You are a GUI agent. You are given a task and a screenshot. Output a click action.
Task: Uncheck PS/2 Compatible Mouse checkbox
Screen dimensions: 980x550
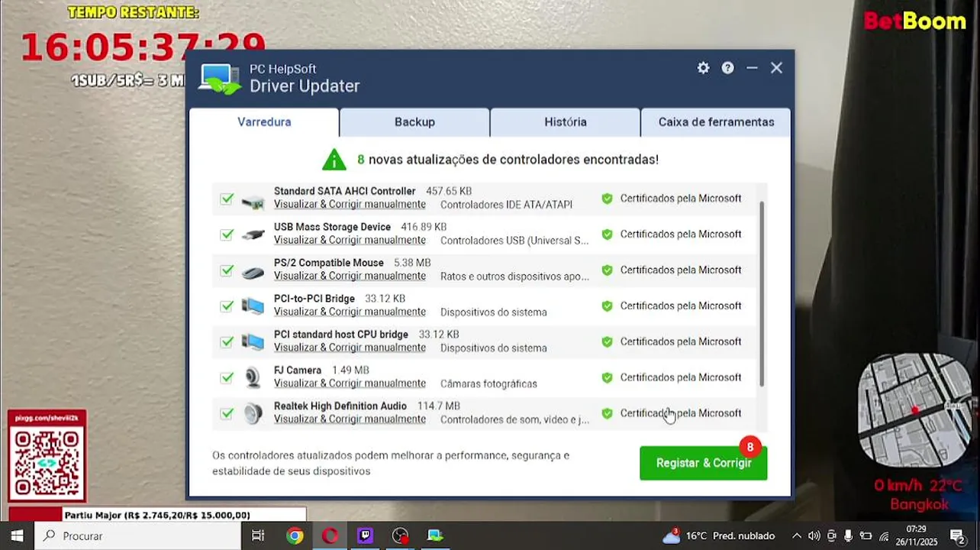click(227, 270)
